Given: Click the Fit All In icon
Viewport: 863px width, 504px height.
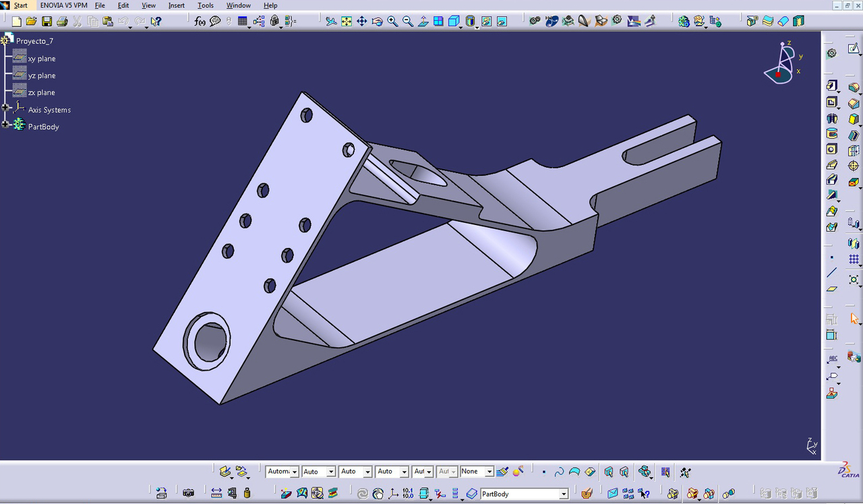Looking at the screenshot, I should pos(347,22).
